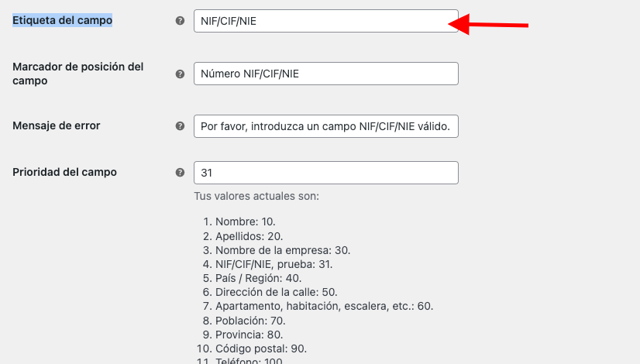Click help icon next to Prioridad del campo
The height and width of the screenshot is (364, 640).
(x=180, y=173)
